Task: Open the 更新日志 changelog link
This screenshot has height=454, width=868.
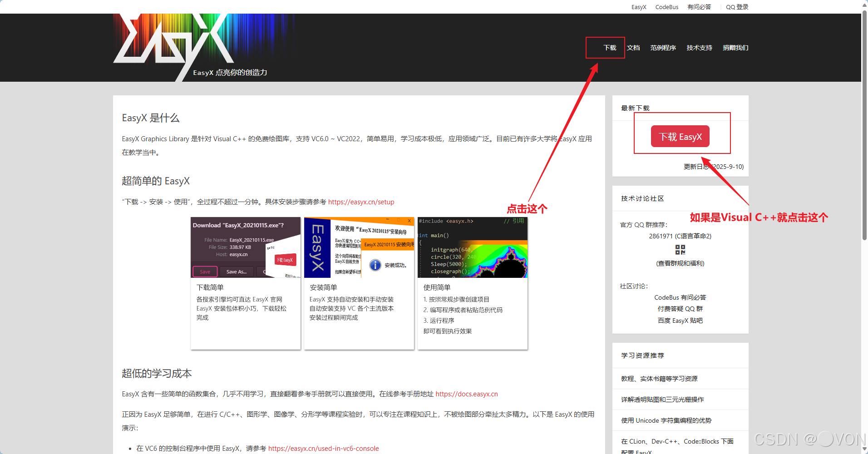Action: point(714,167)
